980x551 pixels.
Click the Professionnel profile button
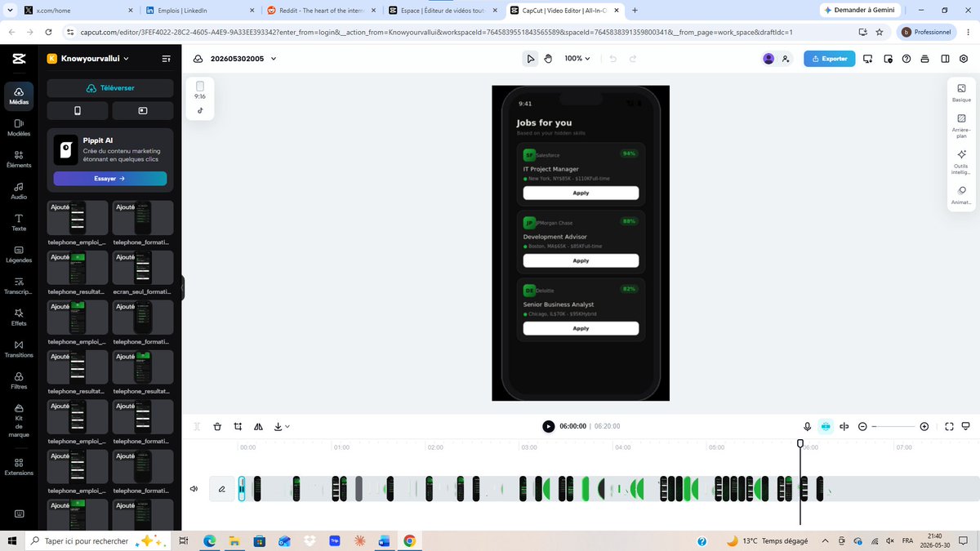pos(926,32)
